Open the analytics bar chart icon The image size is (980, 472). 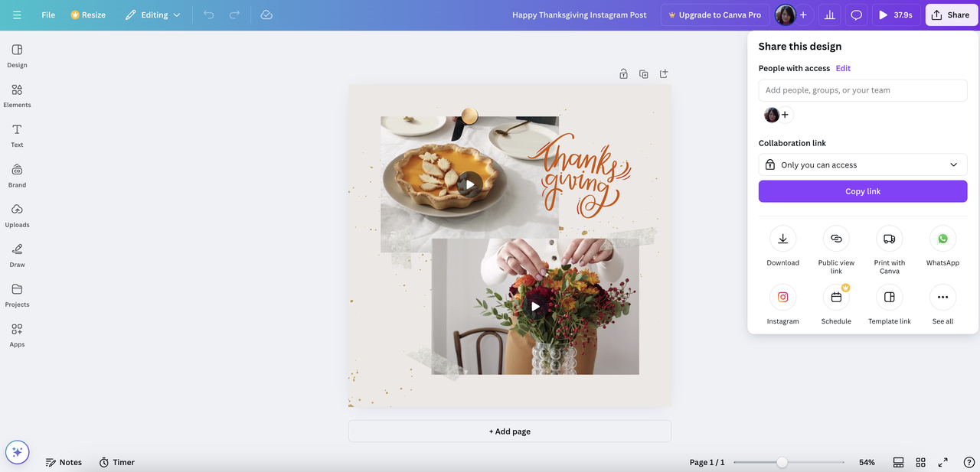click(x=829, y=15)
